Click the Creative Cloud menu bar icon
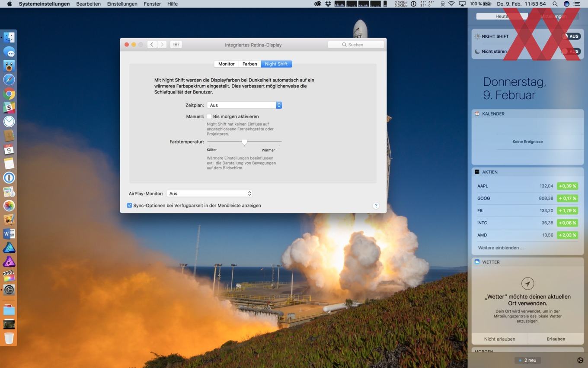Viewport: 588px width, 368px height. 318,4
